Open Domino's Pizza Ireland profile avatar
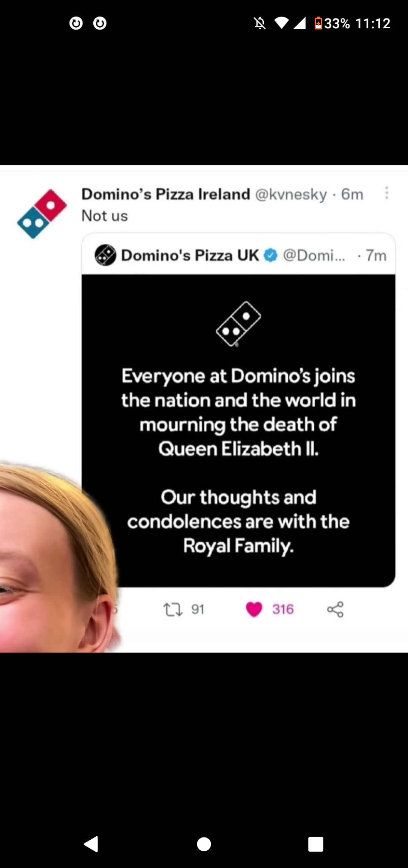Image resolution: width=408 pixels, height=868 pixels. coord(42,214)
